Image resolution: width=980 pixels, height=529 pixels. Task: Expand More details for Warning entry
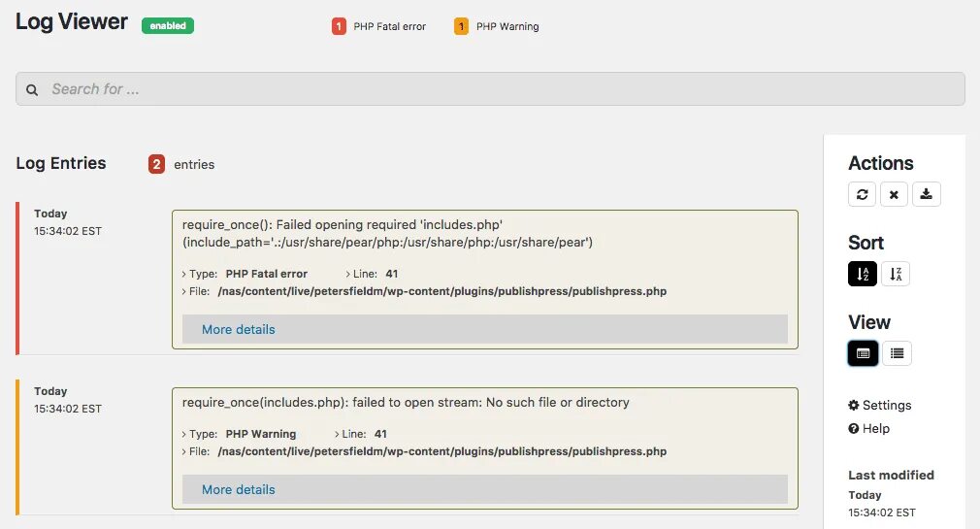(x=239, y=489)
